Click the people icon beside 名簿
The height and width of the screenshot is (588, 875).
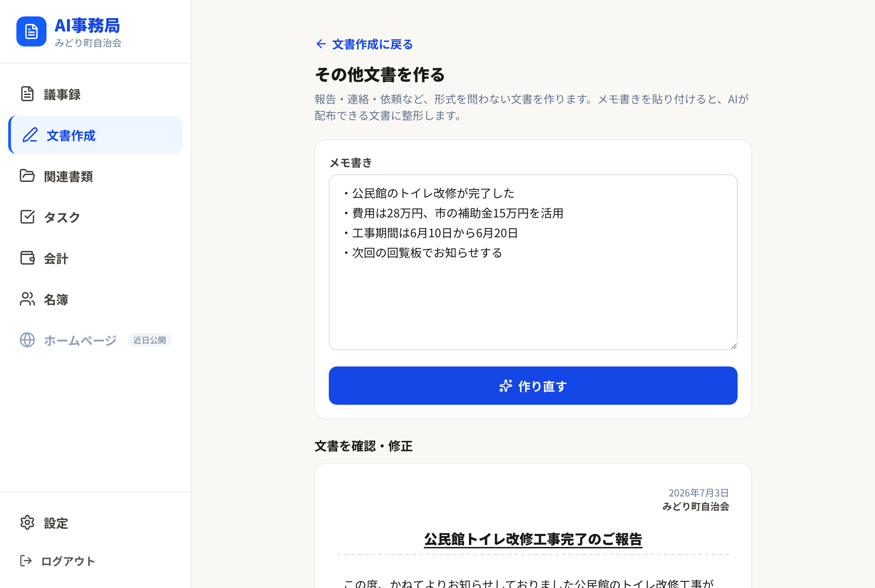[27, 299]
